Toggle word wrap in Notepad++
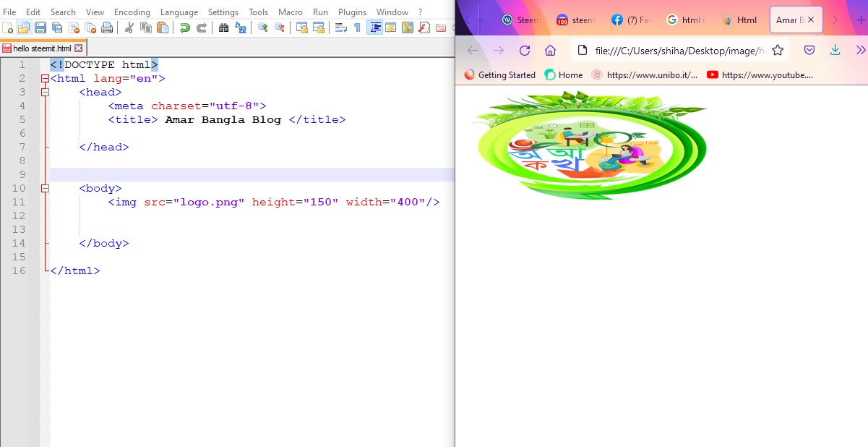Image resolution: width=868 pixels, height=447 pixels. point(341,27)
